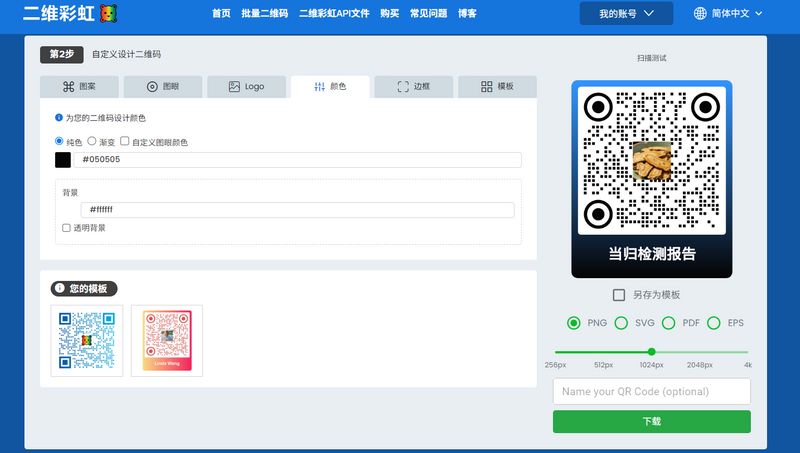Click the globe language icon

[x=700, y=13]
